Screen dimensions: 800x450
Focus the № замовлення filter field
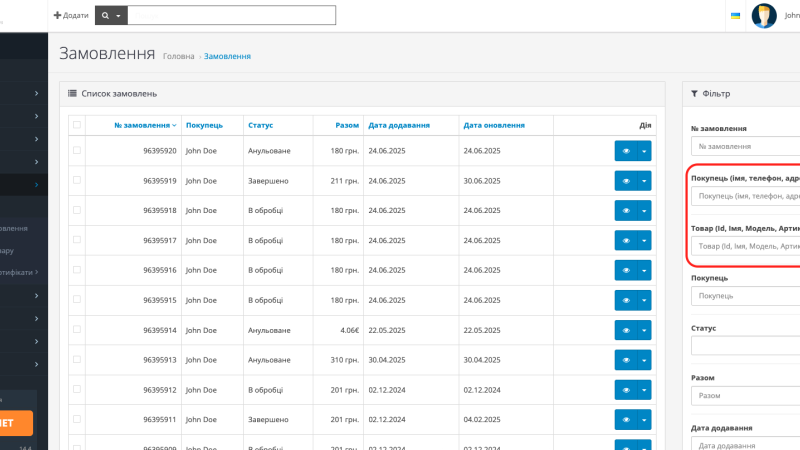pos(745,146)
